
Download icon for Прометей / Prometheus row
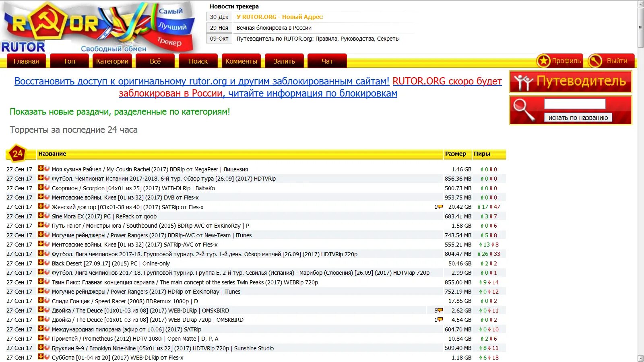(x=41, y=338)
